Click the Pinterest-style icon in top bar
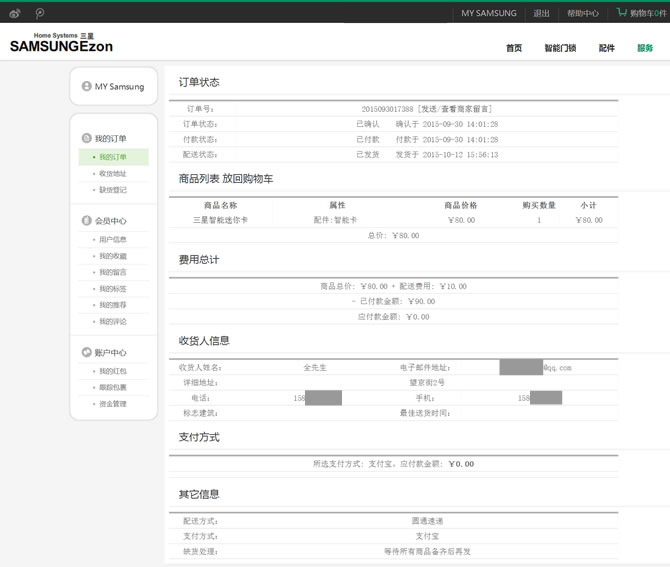This screenshot has width=670, height=567. [x=40, y=13]
